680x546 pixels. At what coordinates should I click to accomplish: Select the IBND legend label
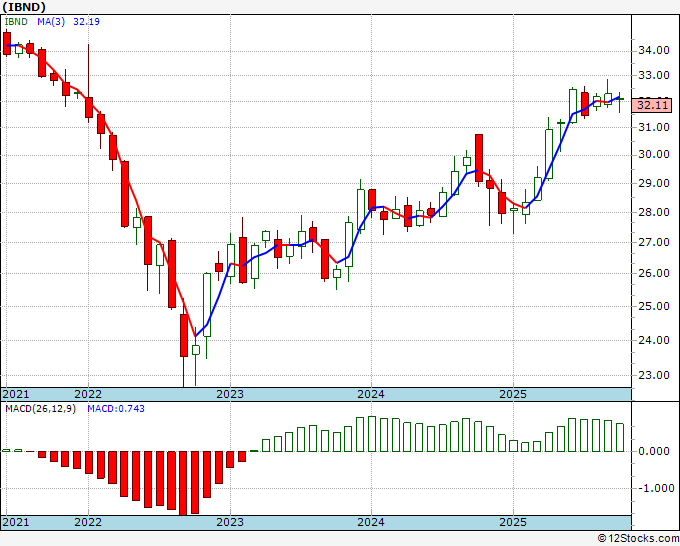(16, 22)
